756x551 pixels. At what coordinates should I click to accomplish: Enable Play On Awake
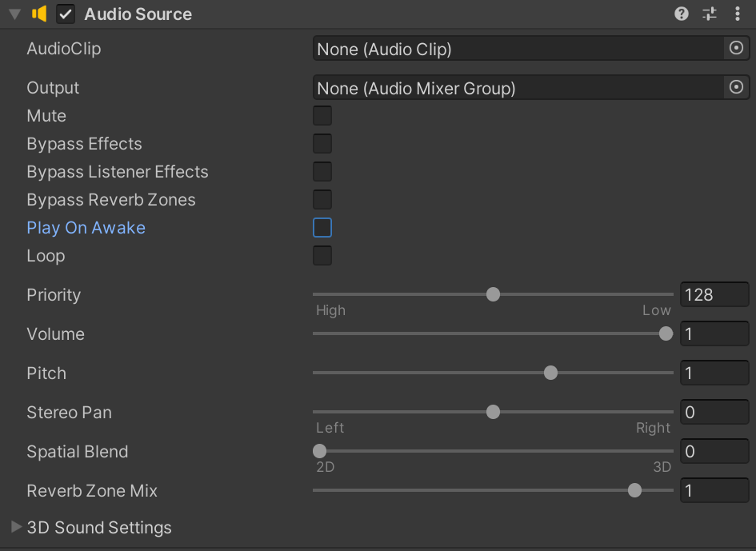[322, 227]
